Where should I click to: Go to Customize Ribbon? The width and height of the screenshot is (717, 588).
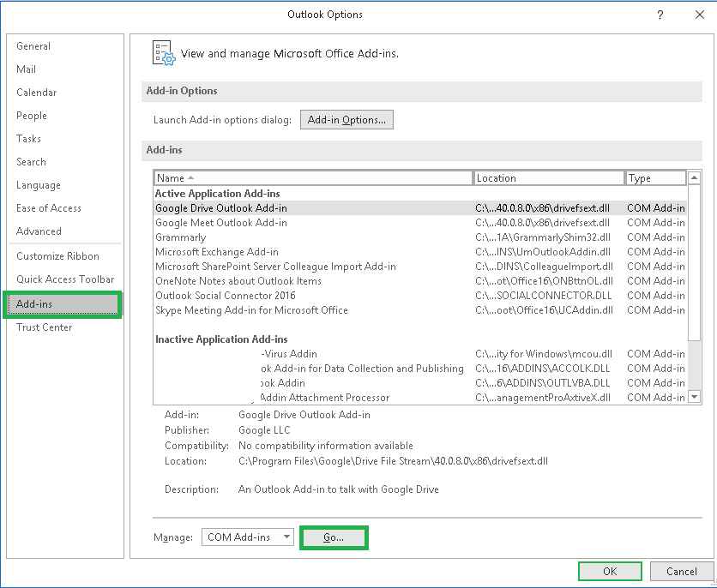pyautogui.click(x=57, y=255)
